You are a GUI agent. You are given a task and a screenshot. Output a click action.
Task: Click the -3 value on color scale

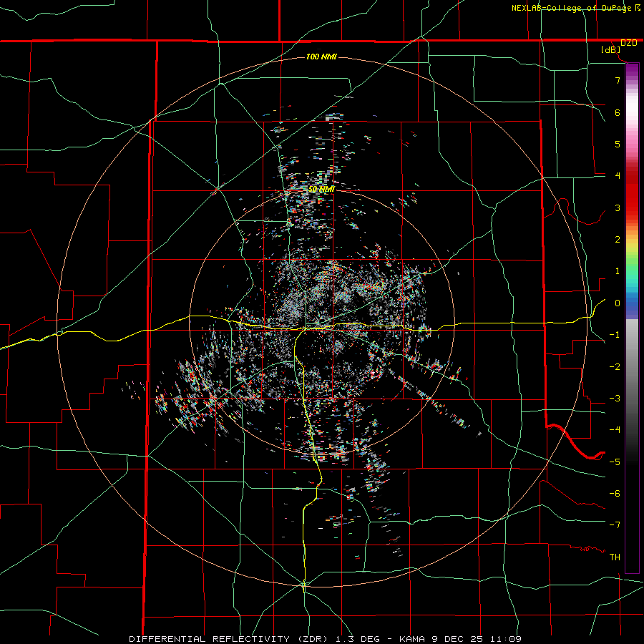click(615, 399)
